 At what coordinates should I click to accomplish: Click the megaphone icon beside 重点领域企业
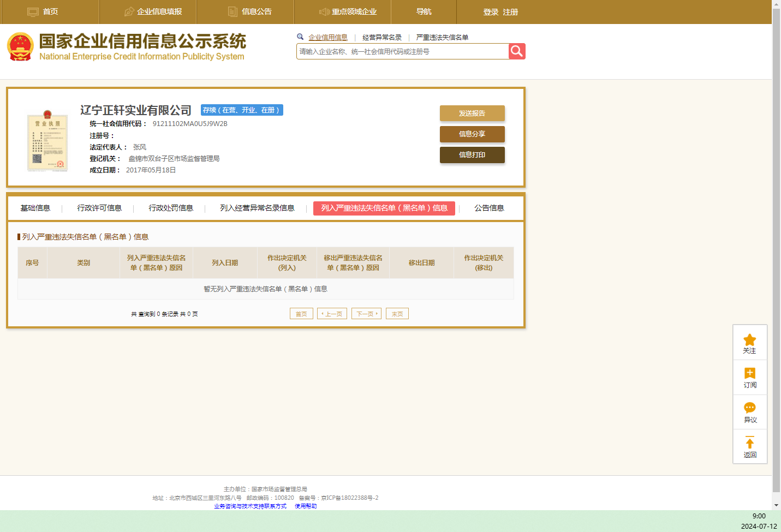click(x=324, y=11)
